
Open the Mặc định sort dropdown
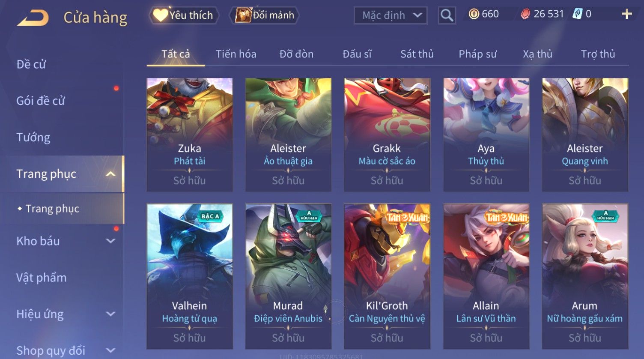(x=391, y=15)
